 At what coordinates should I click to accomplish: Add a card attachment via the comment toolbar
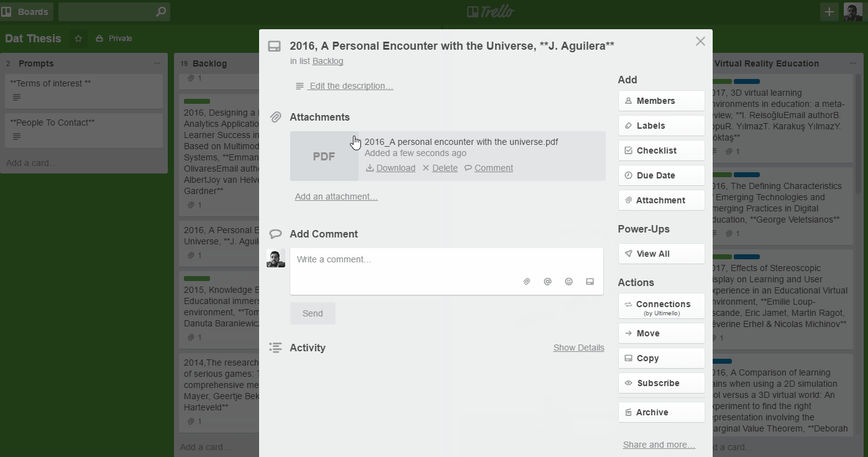[590, 281]
